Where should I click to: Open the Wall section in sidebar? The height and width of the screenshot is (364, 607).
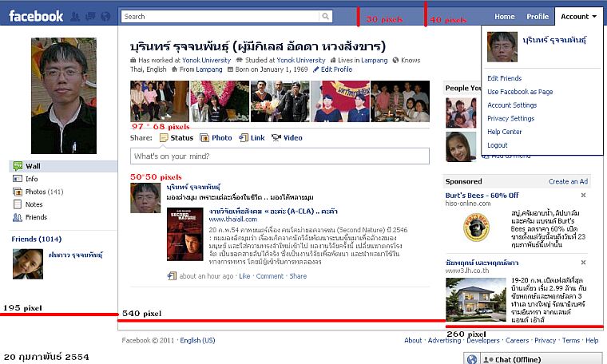pyautogui.click(x=32, y=166)
